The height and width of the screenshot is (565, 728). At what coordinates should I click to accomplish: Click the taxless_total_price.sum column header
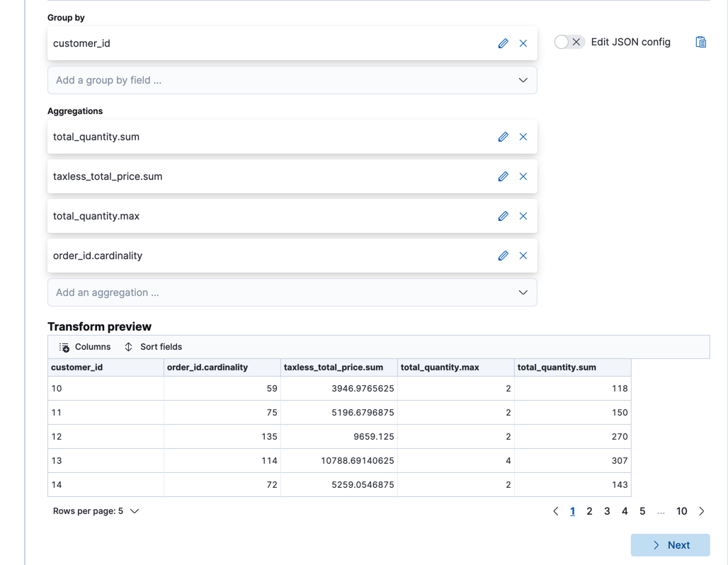(x=331, y=367)
